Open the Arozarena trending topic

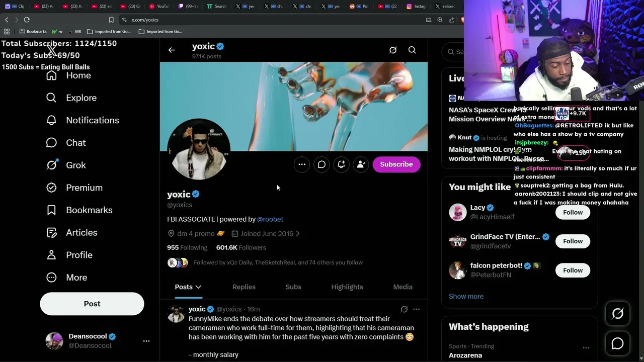click(465, 355)
